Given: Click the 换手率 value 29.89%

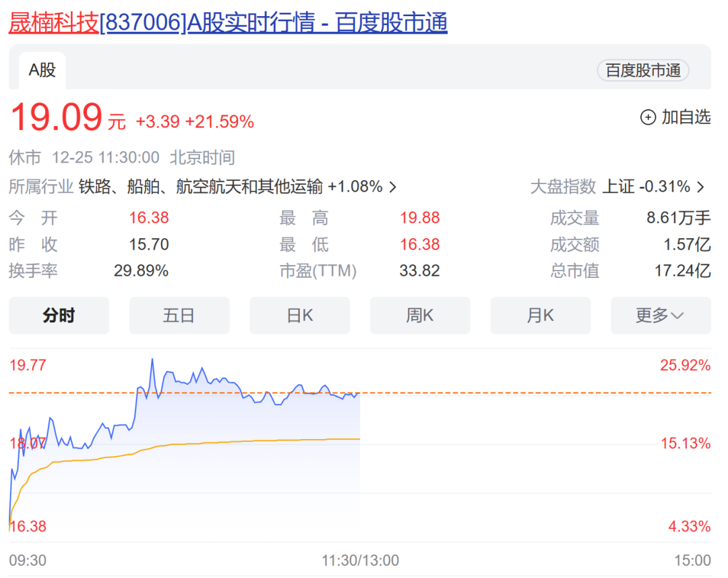Looking at the screenshot, I should [141, 271].
